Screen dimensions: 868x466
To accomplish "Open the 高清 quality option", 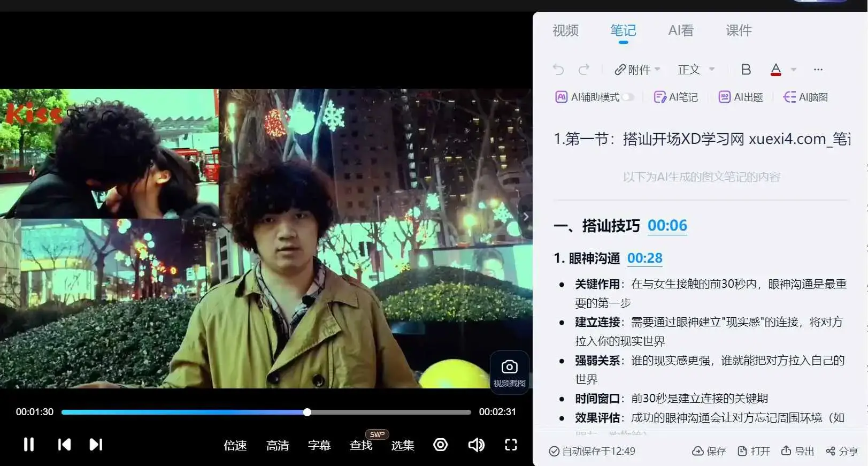I will (278, 445).
